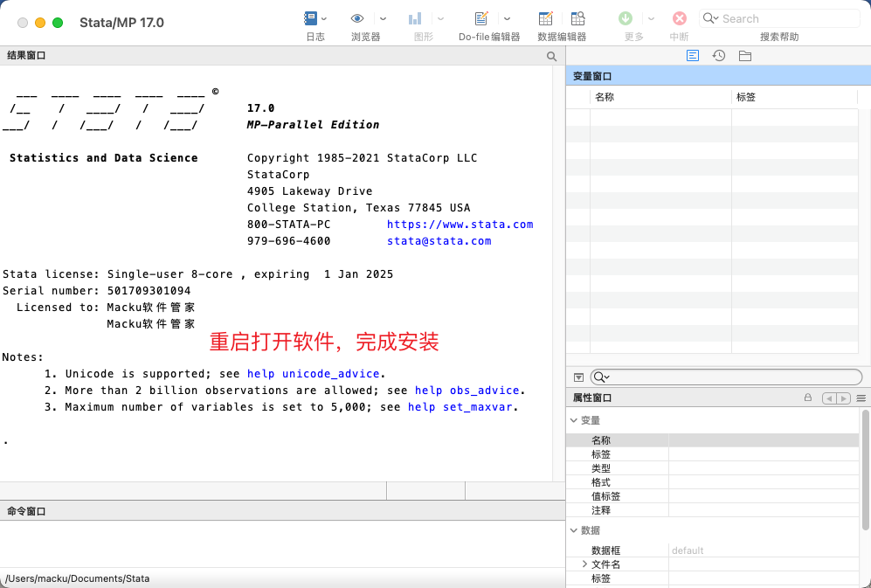Click the 变量窗口 panel title

tap(592, 76)
